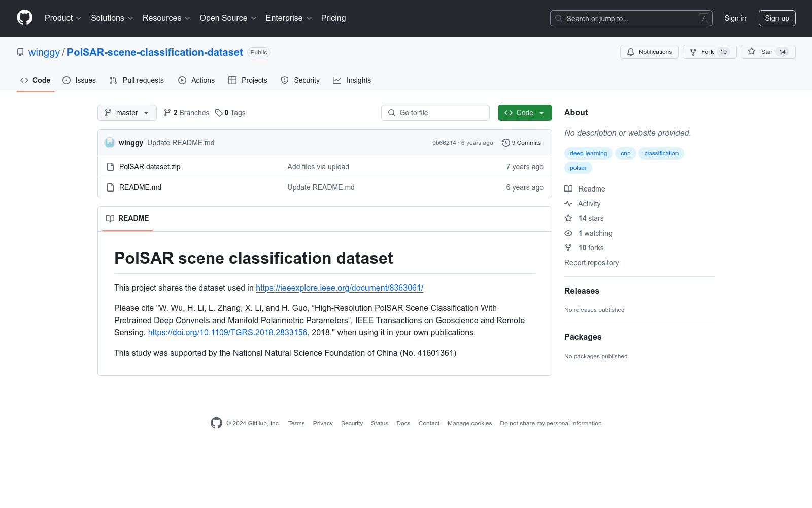Click the watching eye icon
812x508 pixels.
[x=568, y=233]
